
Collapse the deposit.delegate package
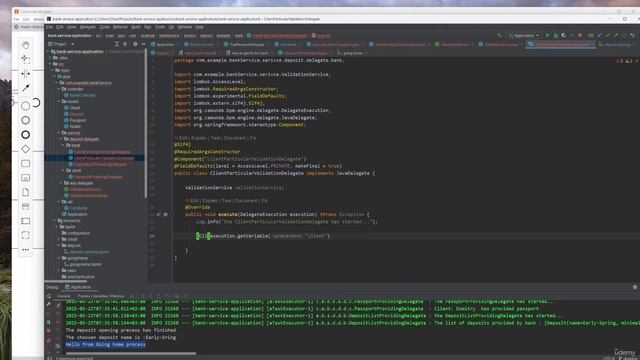61,139
